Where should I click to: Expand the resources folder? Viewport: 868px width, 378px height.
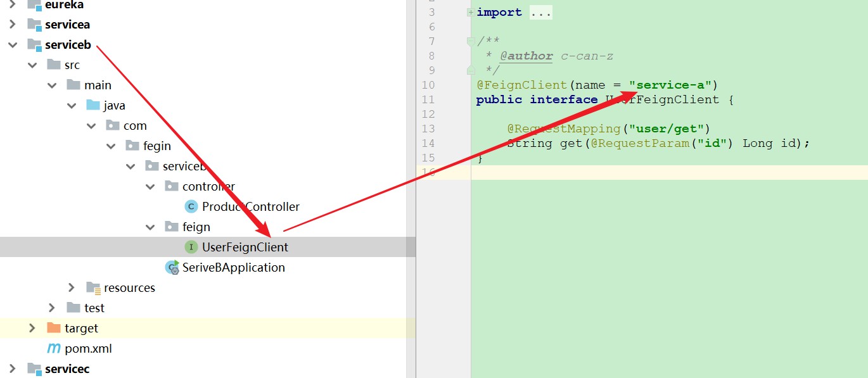click(71, 288)
